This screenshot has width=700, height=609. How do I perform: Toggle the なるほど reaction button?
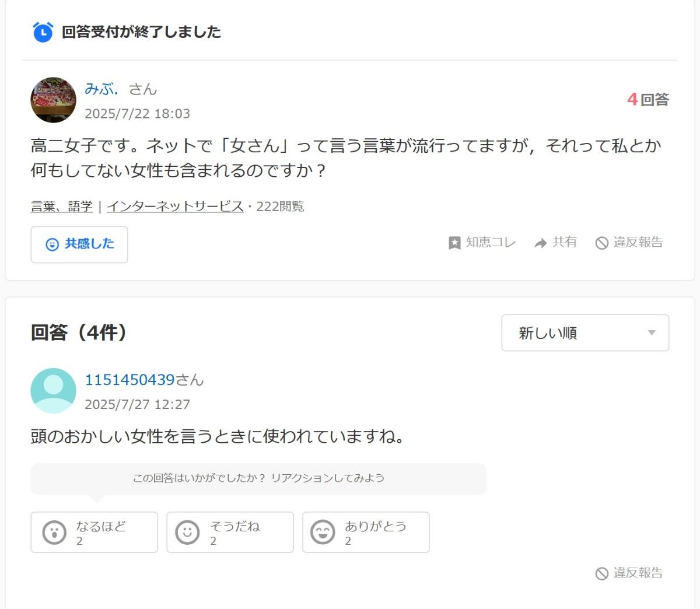(94, 532)
